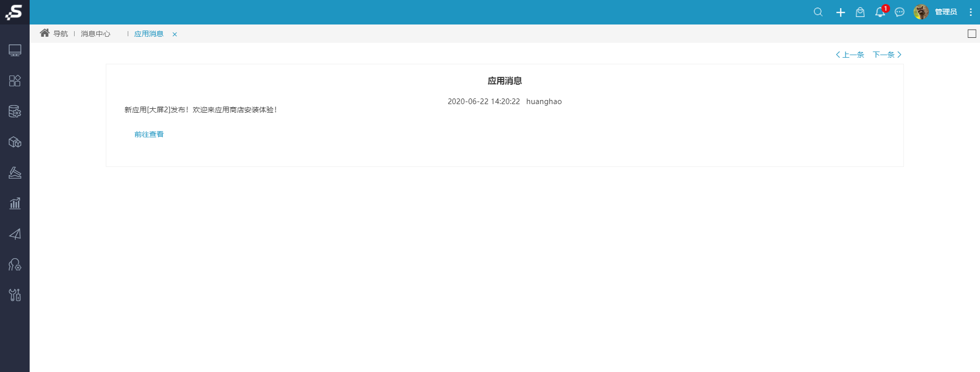
Task: Select the 应用消息 tab
Action: point(149,34)
